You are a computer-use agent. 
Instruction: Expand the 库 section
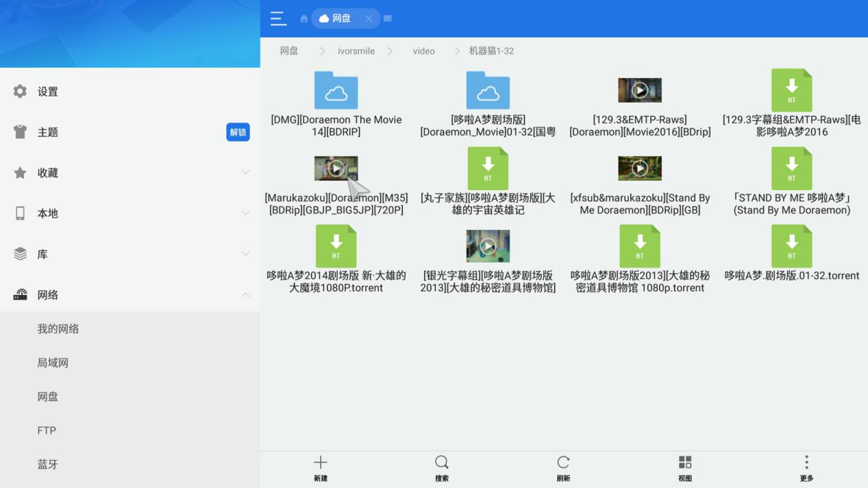point(245,253)
